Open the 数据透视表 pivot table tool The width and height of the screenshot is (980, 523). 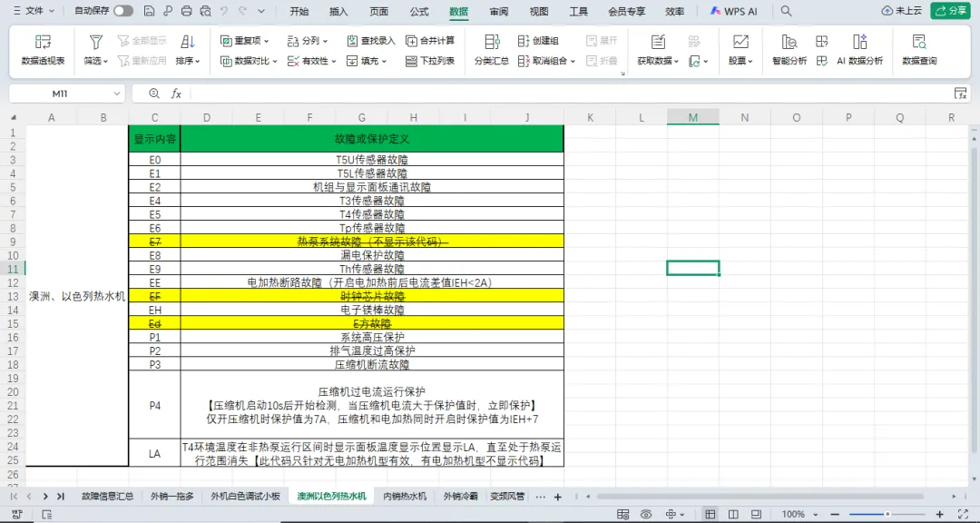[x=44, y=50]
